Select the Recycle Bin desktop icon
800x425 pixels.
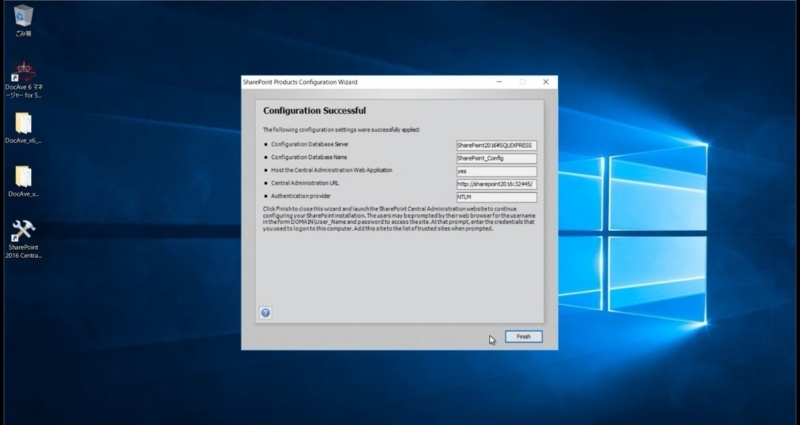pos(23,21)
